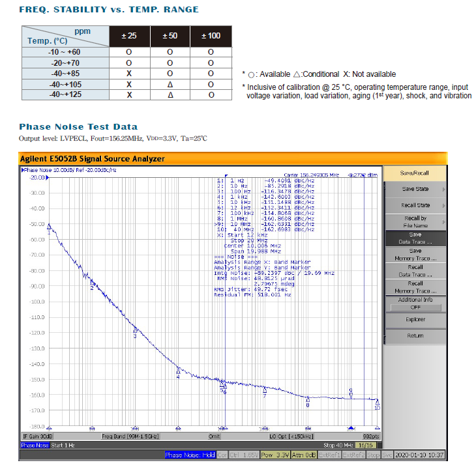Click ExtRef1 status indicator
Image resolution: width=476 pixels, height=469 pixels.
[x=329, y=455]
